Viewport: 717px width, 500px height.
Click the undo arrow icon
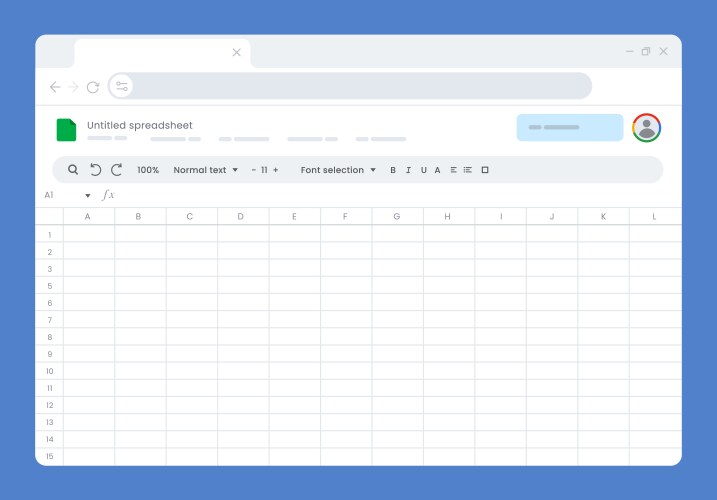[x=96, y=170]
